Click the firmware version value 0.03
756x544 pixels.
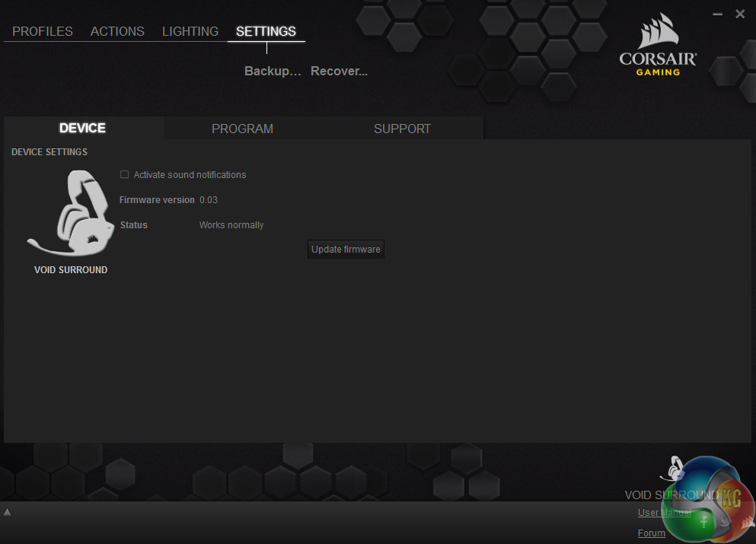point(209,200)
